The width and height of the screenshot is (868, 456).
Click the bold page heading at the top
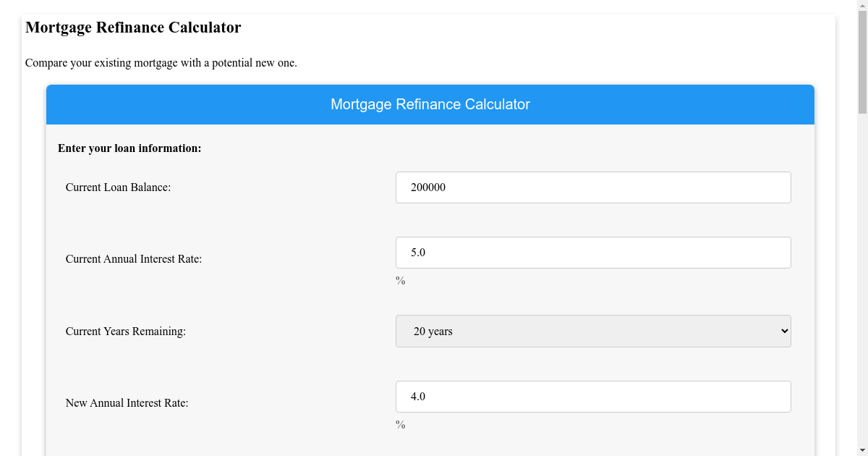click(x=133, y=28)
